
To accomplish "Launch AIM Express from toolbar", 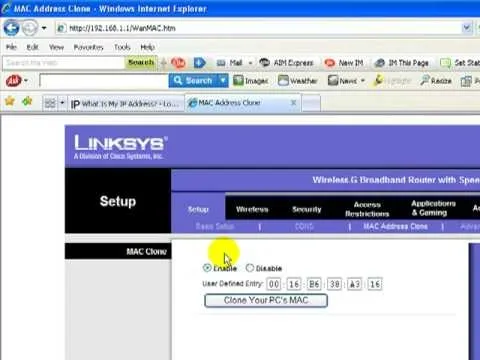I will coord(287,63).
